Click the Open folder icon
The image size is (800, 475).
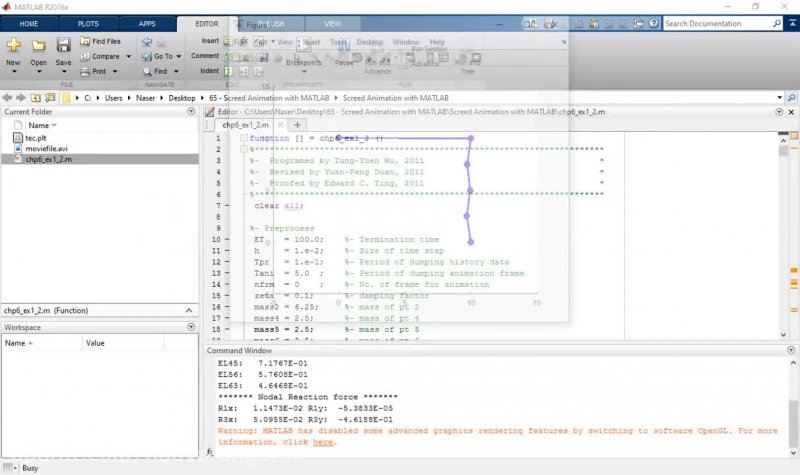pos(38,45)
